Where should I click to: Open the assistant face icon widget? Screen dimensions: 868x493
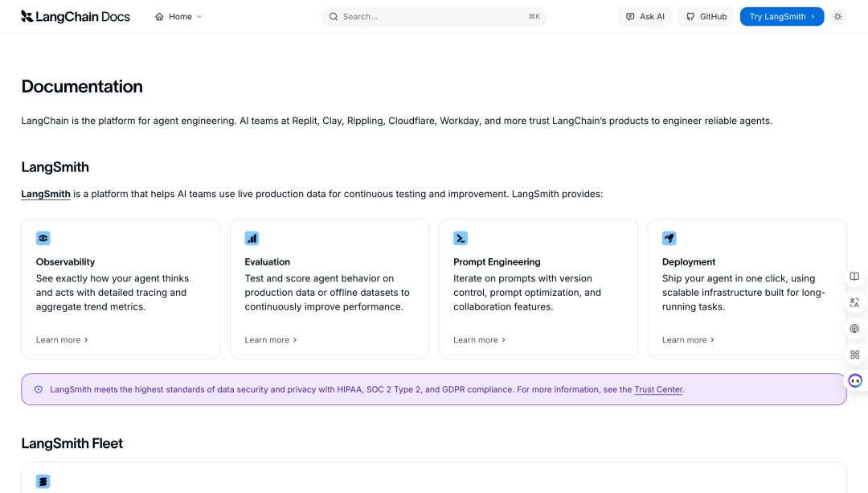(855, 380)
